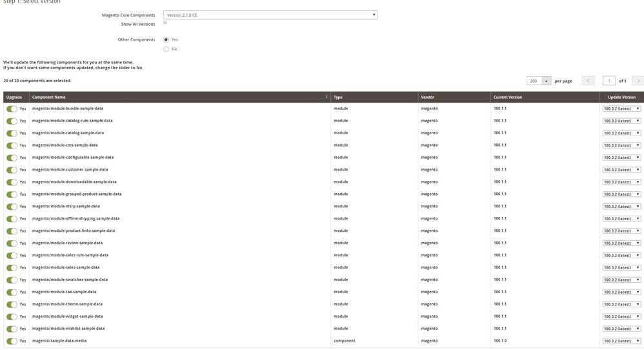The width and height of the screenshot is (644, 350).
Task: Toggle upgrade for module-product-links-sample-data
Action: (x=12, y=231)
